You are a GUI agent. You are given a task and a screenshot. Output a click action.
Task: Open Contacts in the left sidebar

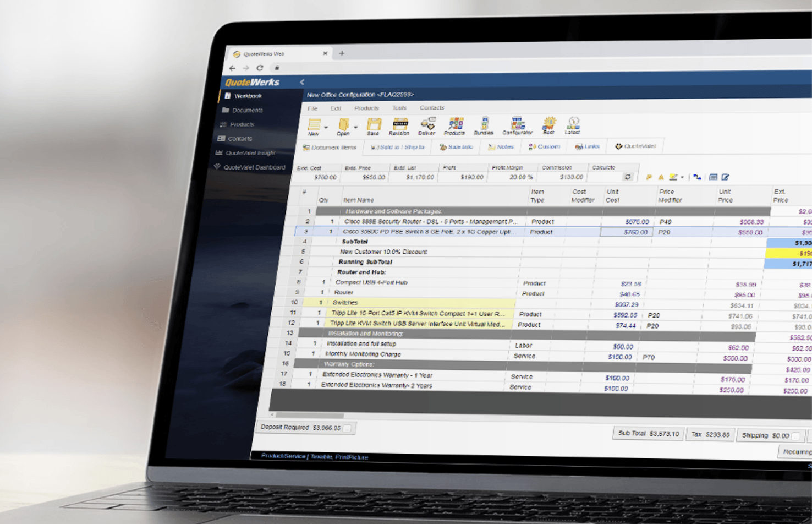pyautogui.click(x=235, y=139)
